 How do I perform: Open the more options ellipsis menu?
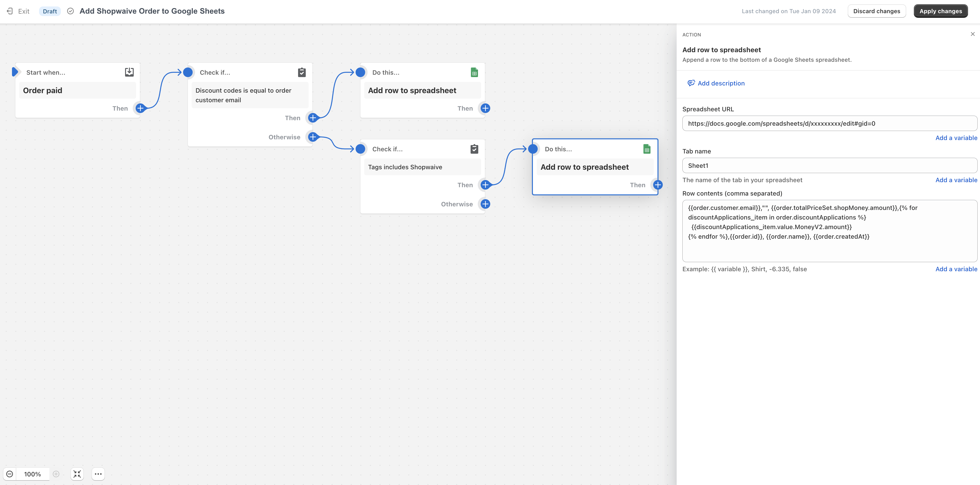pos(98,474)
